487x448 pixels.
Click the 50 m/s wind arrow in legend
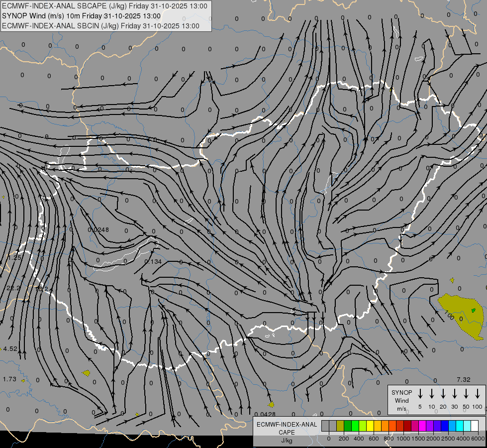tap(466, 394)
